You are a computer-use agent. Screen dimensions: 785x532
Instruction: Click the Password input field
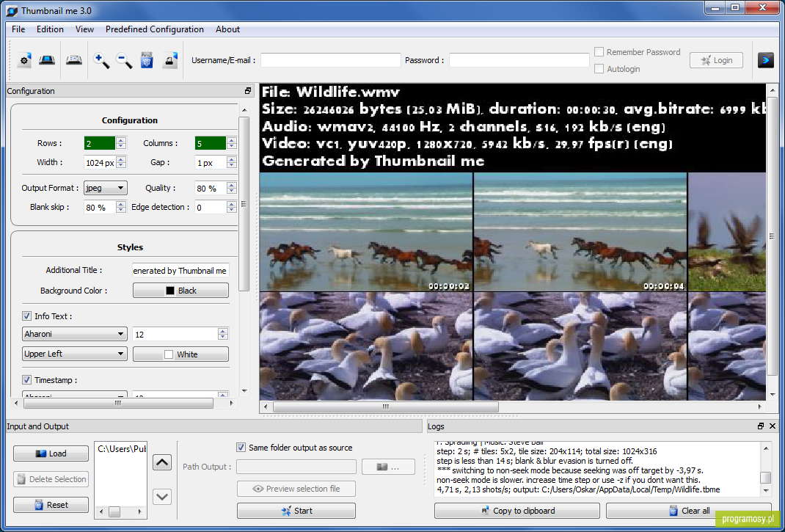(519, 60)
